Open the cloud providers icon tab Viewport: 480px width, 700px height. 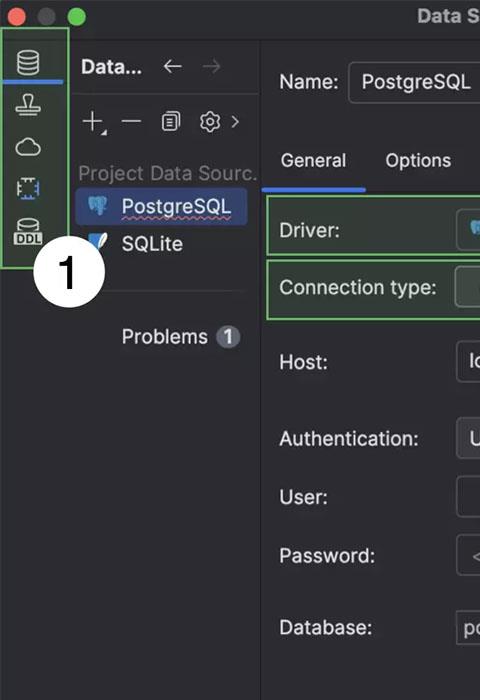(x=28, y=147)
